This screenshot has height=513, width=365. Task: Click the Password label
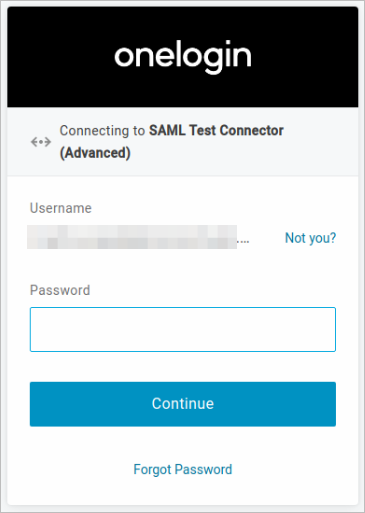click(x=60, y=290)
